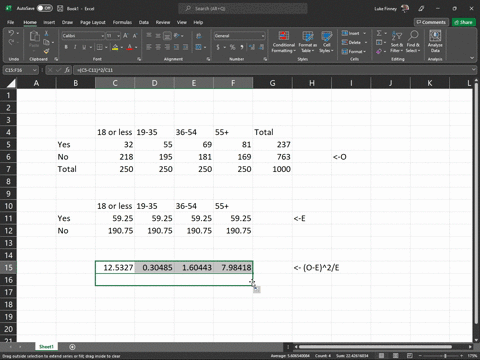This screenshot has height=360, width=480.
Task: Open the Format as Table dropdown
Action: pyautogui.click(x=308, y=42)
